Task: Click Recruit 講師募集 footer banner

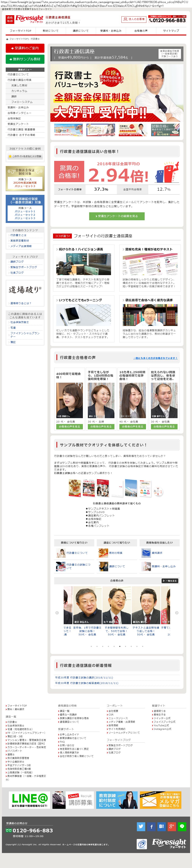Action: 73,800
